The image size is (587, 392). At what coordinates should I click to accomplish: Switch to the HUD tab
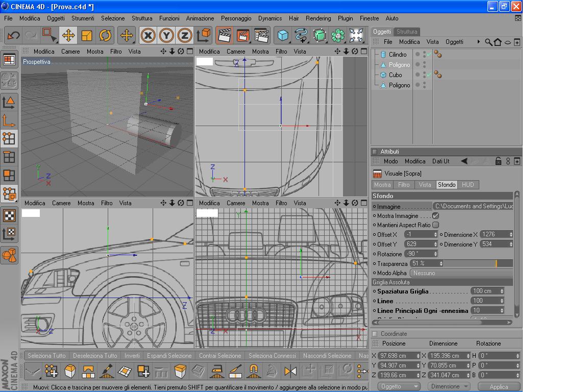pyautogui.click(x=468, y=185)
